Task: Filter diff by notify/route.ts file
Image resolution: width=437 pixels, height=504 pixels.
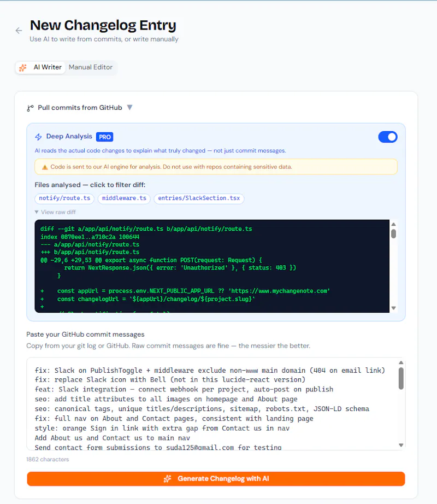Action: click(x=64, y=198)
